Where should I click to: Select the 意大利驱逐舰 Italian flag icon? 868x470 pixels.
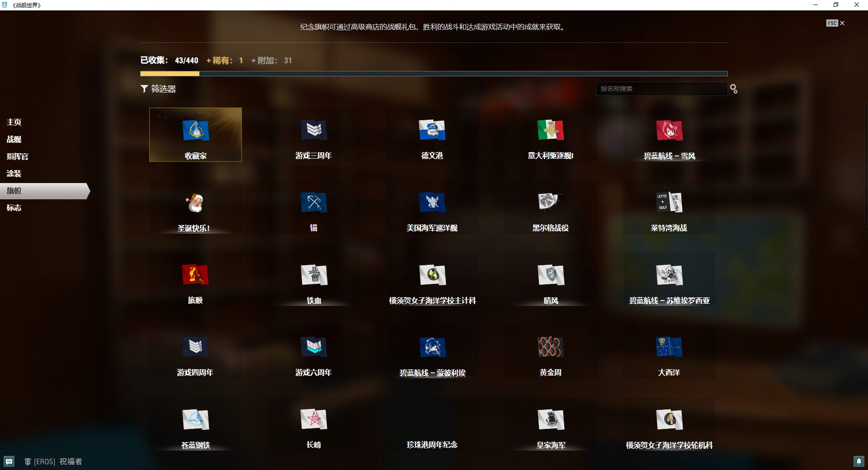tap(550, 131)
